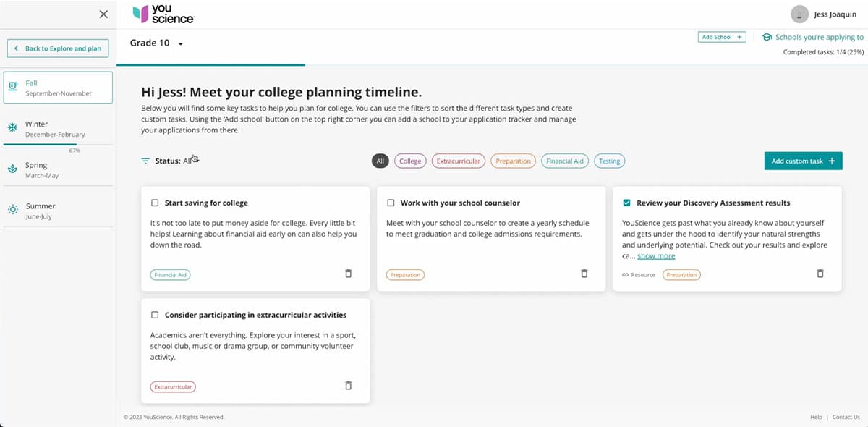The image size is (868, 427).
Task: Click the Status filter icon
Action: (x=145, y=161)
